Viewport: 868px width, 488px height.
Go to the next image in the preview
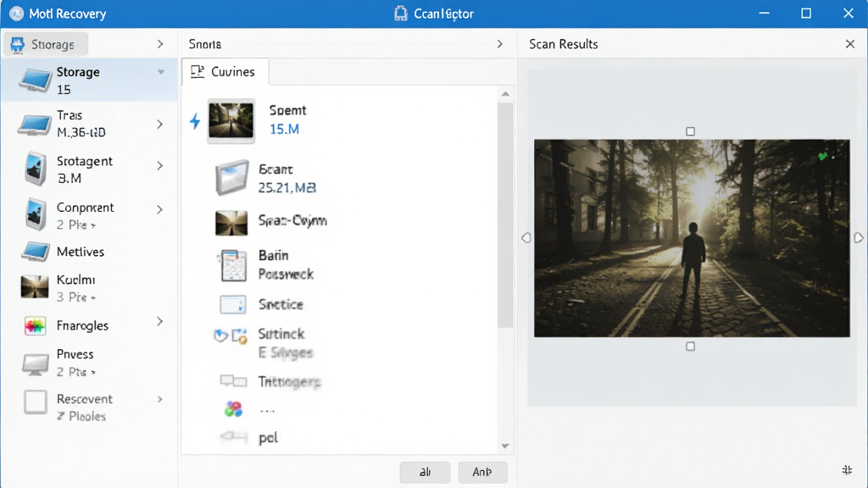858,238
